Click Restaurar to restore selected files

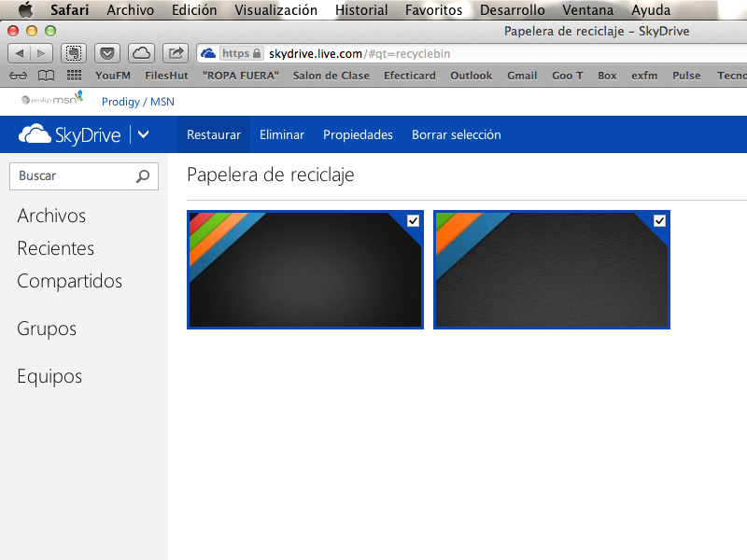[x=214, y=135]
